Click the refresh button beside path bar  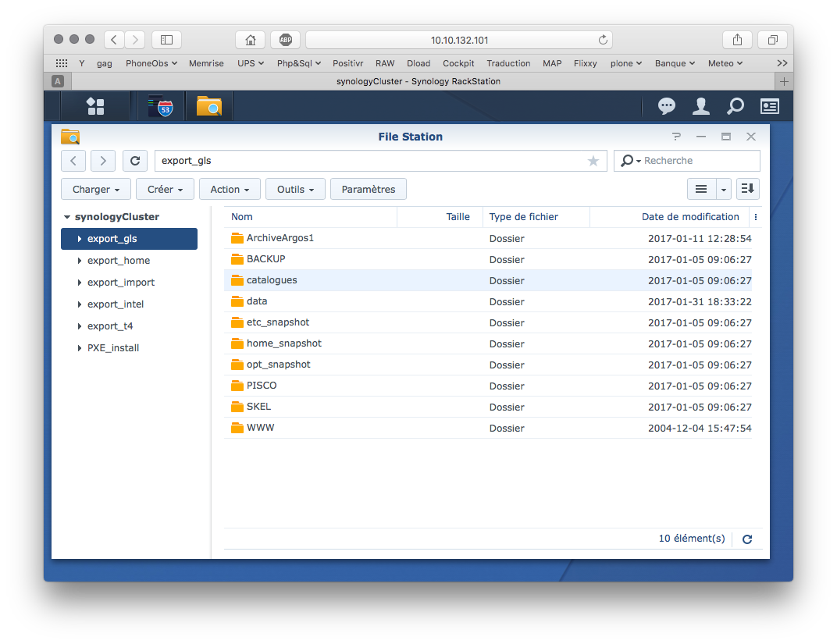coord(135,161)
